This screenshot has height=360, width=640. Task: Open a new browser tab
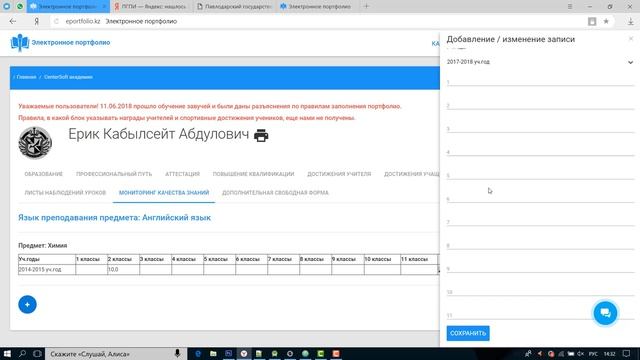click(x=366, y=6)
